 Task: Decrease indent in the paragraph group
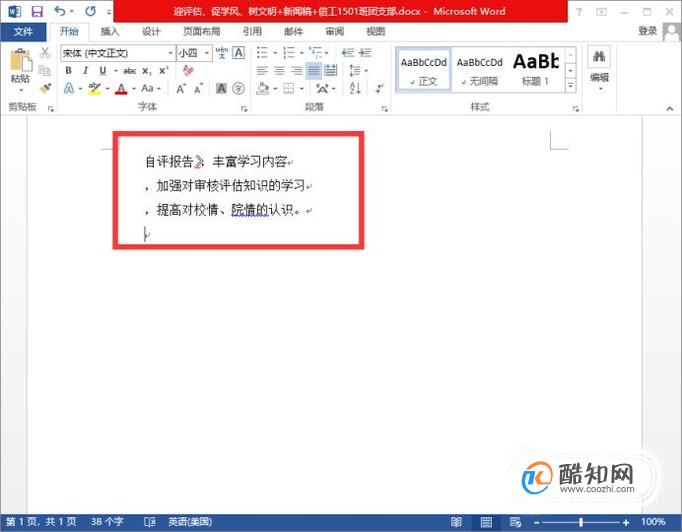click(348, 53)
